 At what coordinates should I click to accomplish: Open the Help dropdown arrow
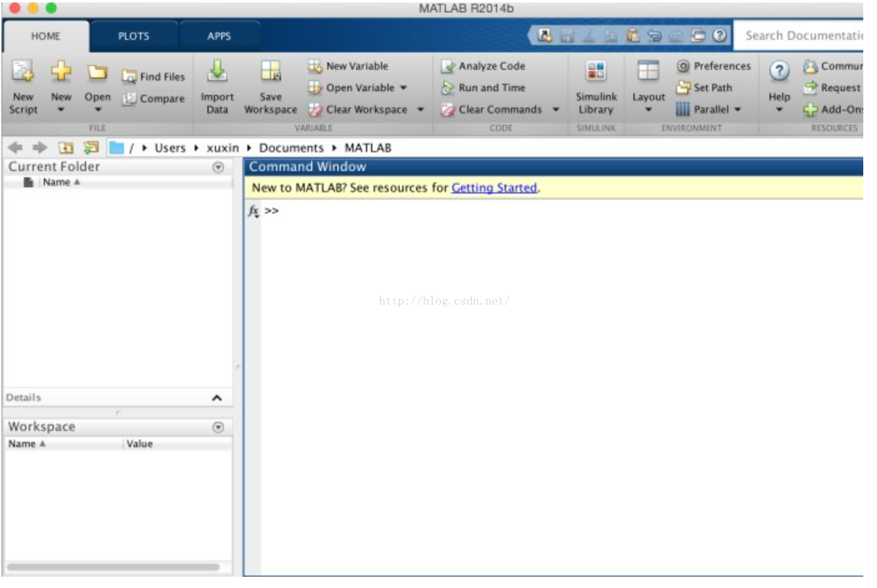(x=779, y=110)
